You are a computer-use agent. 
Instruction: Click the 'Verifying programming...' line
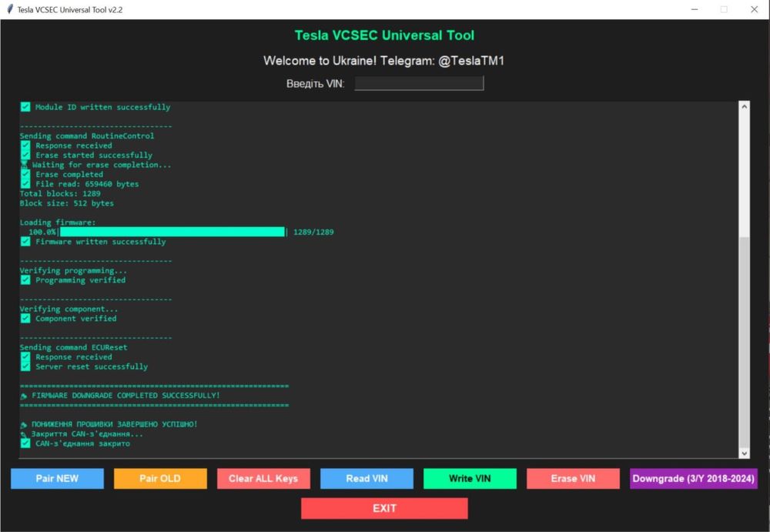point(74,271)
